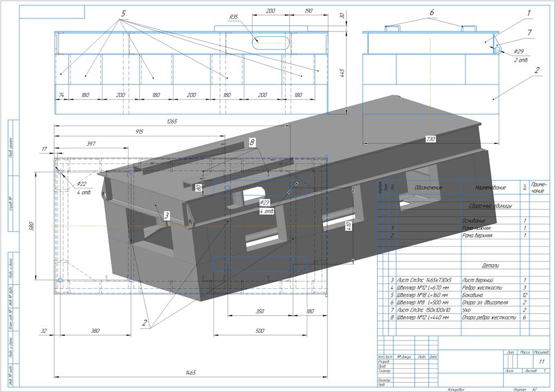This screenshot has width=555, height=392.
Task: Click the '397' dimension value
Action: point(91,144)
